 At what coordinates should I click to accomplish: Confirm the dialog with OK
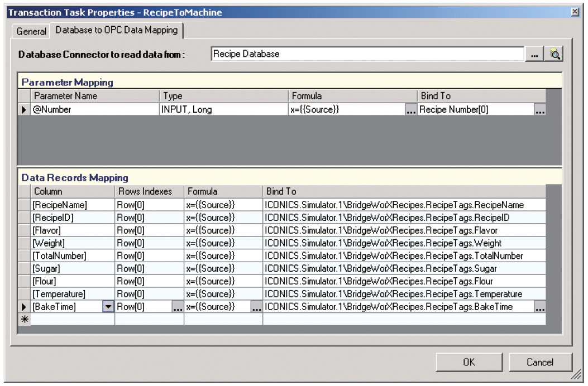469,362
